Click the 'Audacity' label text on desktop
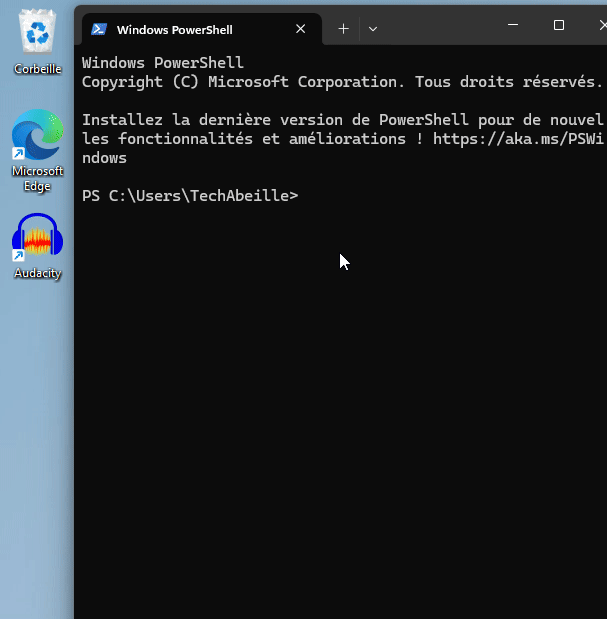The width and height of the screenshot is (607, 619). tap(37, 273)
